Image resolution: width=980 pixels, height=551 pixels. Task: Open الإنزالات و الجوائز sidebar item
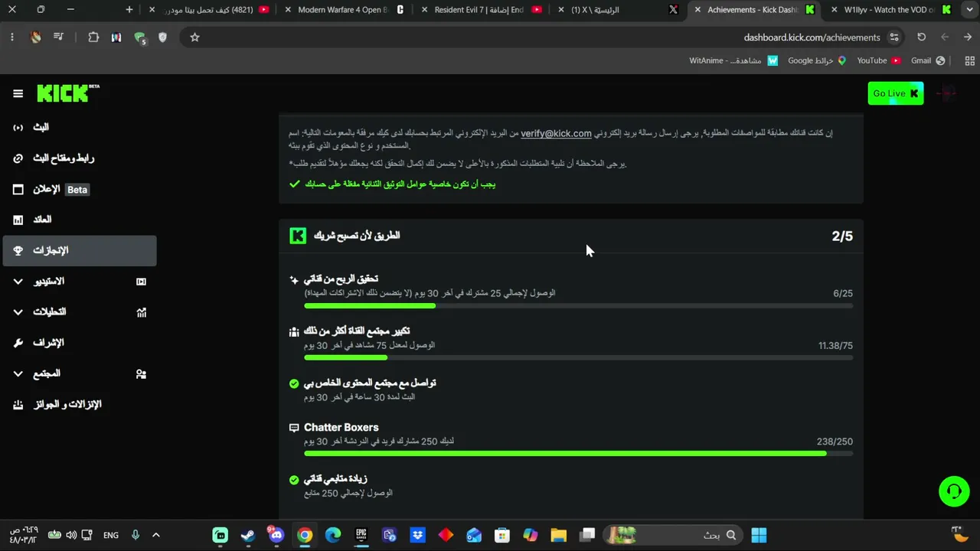click(x=80, y=404)
